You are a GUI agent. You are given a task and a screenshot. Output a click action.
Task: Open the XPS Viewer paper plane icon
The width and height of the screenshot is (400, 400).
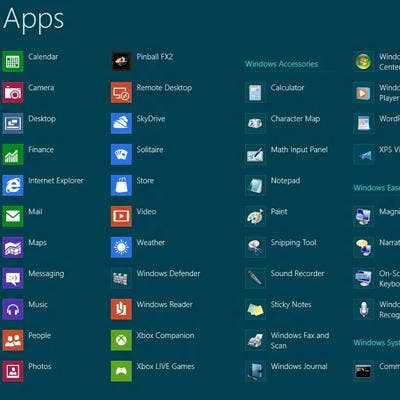click(x=364, y=154)
